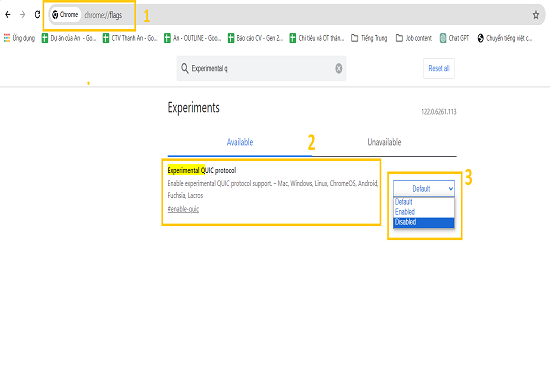
Task: Click the Reset all button
Action: [x=439, y=68]
